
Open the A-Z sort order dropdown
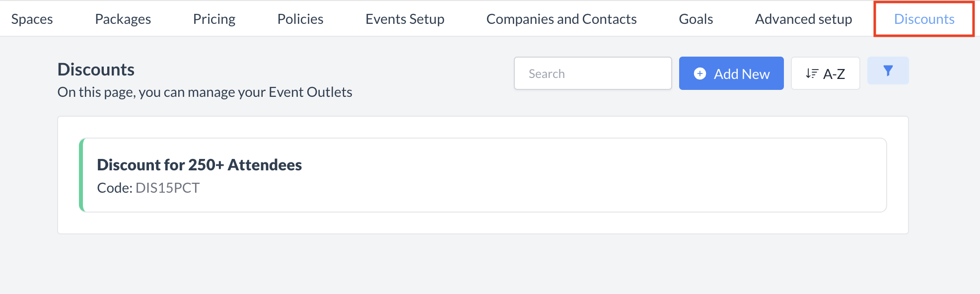[825, 73]
